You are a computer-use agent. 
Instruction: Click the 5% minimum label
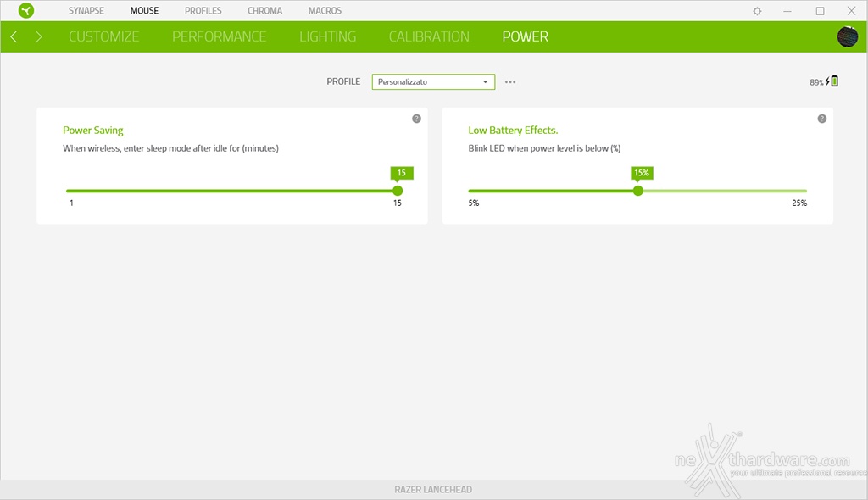point(474,203)
